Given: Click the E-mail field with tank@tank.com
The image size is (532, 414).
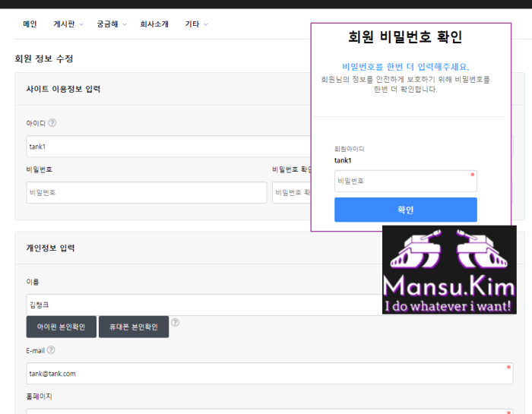Looking at the screenshot, I should point(270,374).
